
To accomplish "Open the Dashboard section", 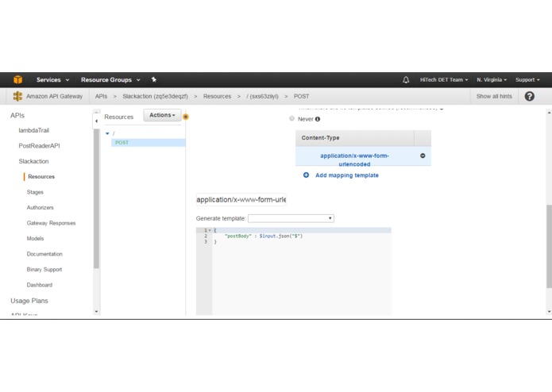I will [x=40, y=285].
